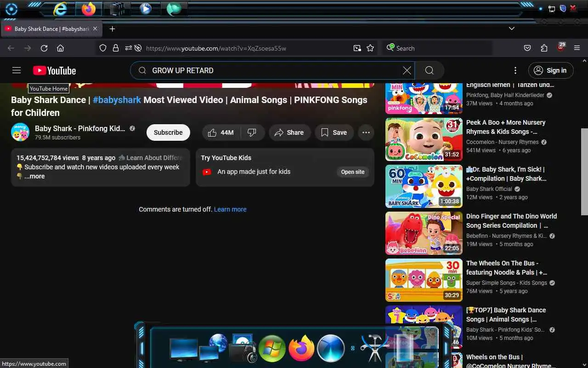Open the Cocomelon - Nursery Rhymes channel name
This screenshot has width=588, height=368.
point(502,142)
